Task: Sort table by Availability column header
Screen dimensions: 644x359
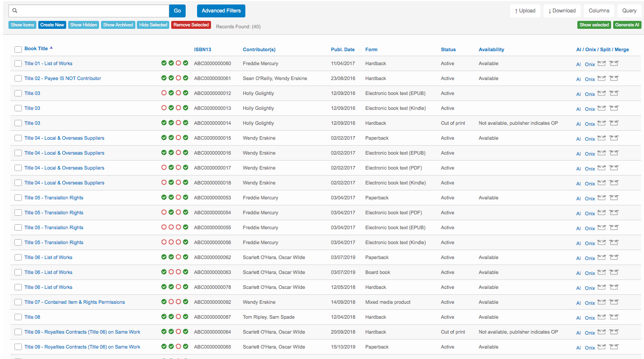Action: tap(491, 49)
